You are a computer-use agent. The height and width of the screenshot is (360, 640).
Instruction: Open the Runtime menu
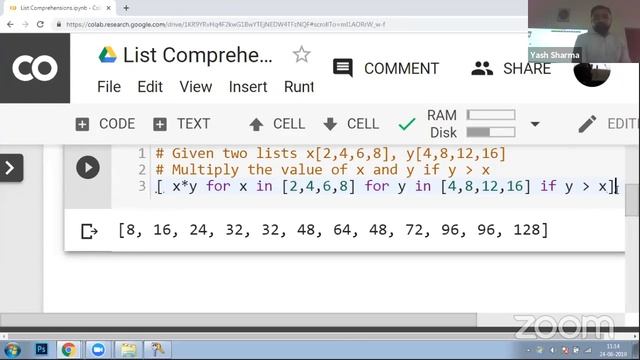[299, 87]
